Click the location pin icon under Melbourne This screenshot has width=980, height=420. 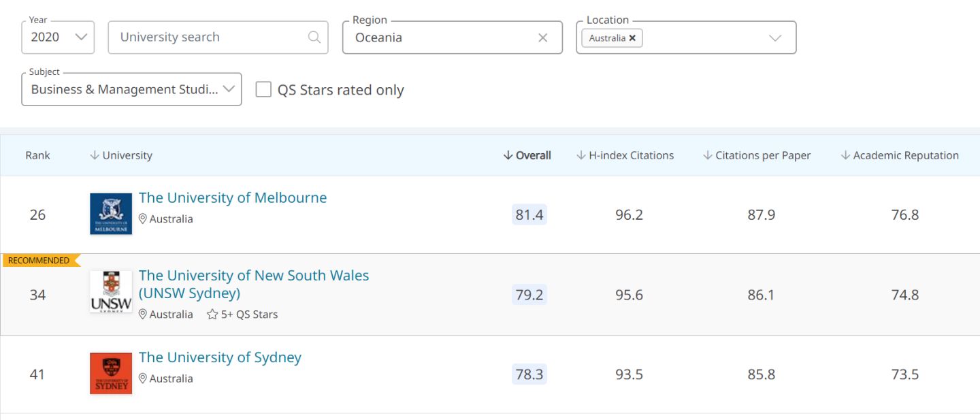[143, 219]
